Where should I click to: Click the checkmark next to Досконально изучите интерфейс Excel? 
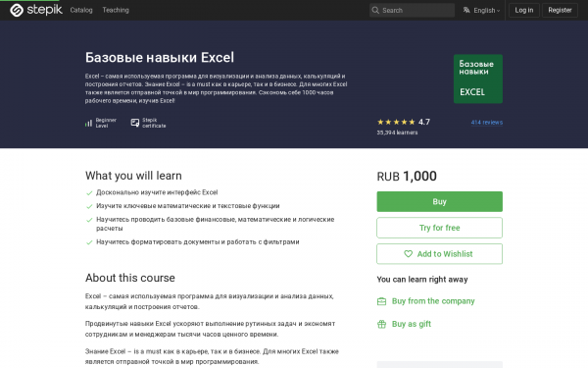pyautogui.click(x=89, y=193)
